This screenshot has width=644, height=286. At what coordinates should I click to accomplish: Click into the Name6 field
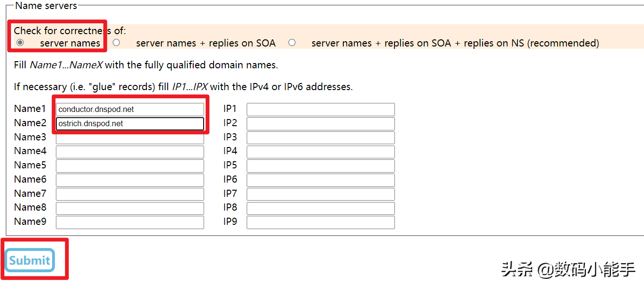tap(130, 180)
